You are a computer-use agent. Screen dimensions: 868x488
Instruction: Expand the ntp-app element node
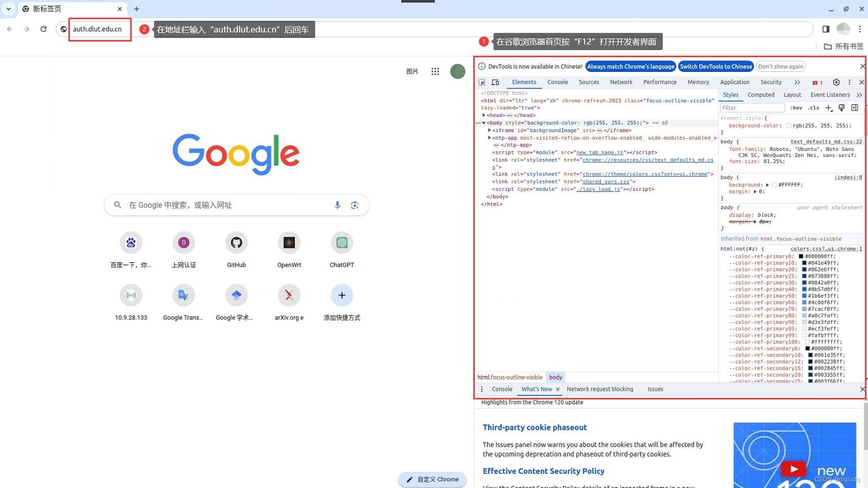coord(489,138)
